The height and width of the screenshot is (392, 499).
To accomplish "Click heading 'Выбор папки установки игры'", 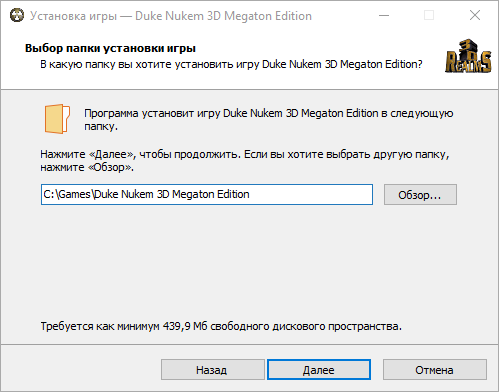I will click(x=110, y=48).
